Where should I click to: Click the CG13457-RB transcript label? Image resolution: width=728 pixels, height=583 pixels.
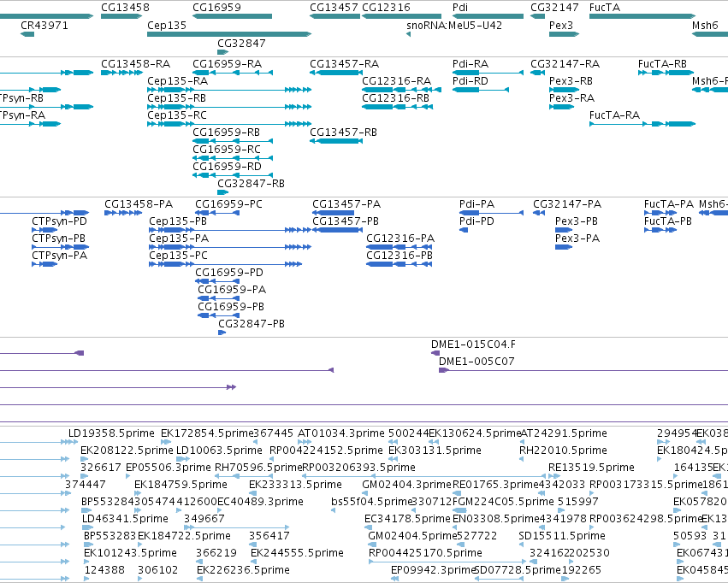pyautogui.click(x=344, y=132)
